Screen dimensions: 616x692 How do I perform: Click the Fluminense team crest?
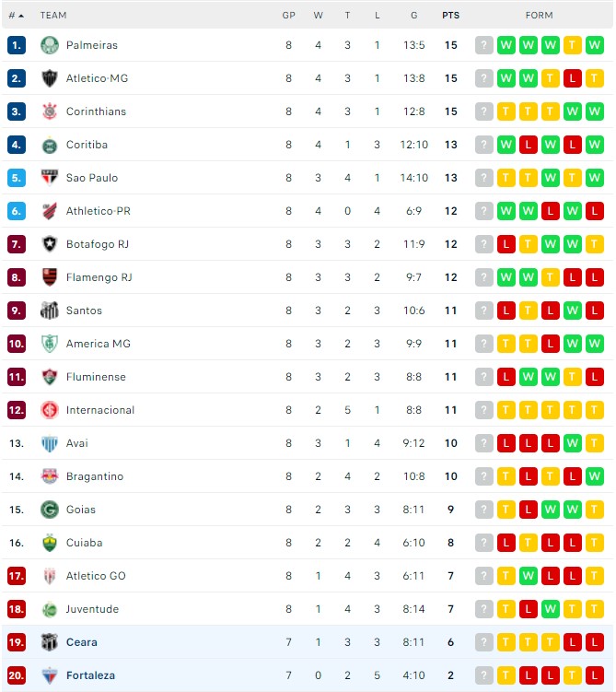click(50, 377)
